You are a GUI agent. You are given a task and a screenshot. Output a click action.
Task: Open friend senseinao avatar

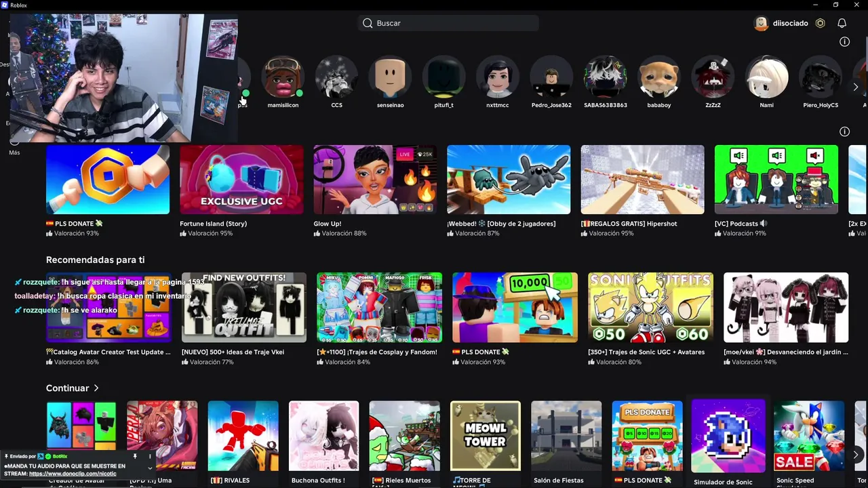[x=390, y=77]
